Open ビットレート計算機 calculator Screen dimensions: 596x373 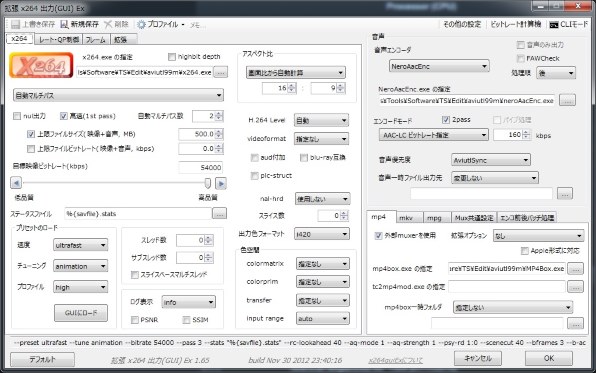pos(515,24)
